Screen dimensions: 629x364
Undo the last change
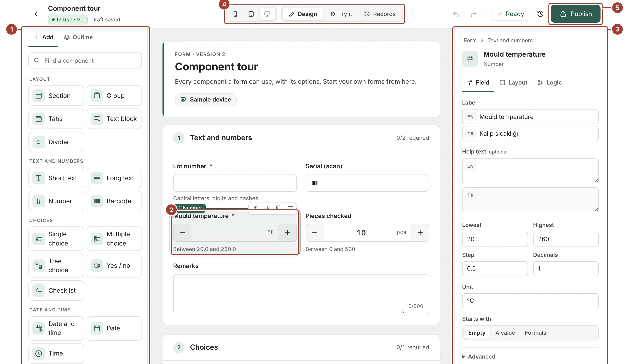coord(456,14)
